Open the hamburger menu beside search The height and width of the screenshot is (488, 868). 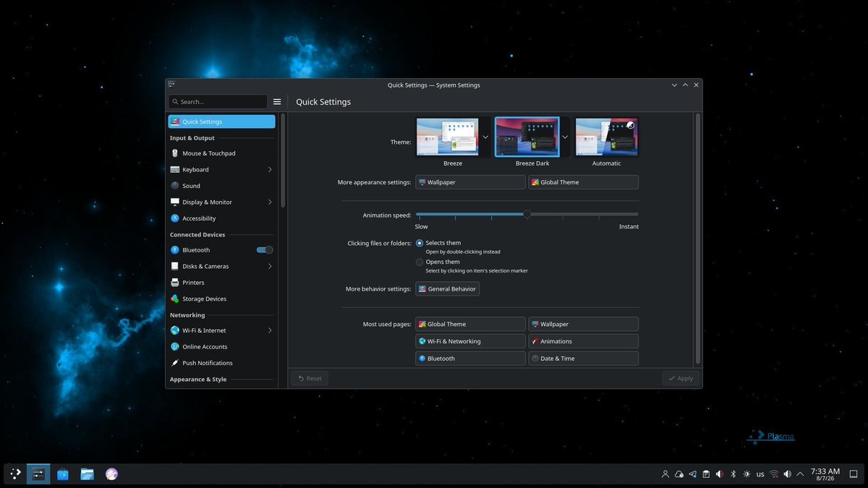[x=277, y=102]
